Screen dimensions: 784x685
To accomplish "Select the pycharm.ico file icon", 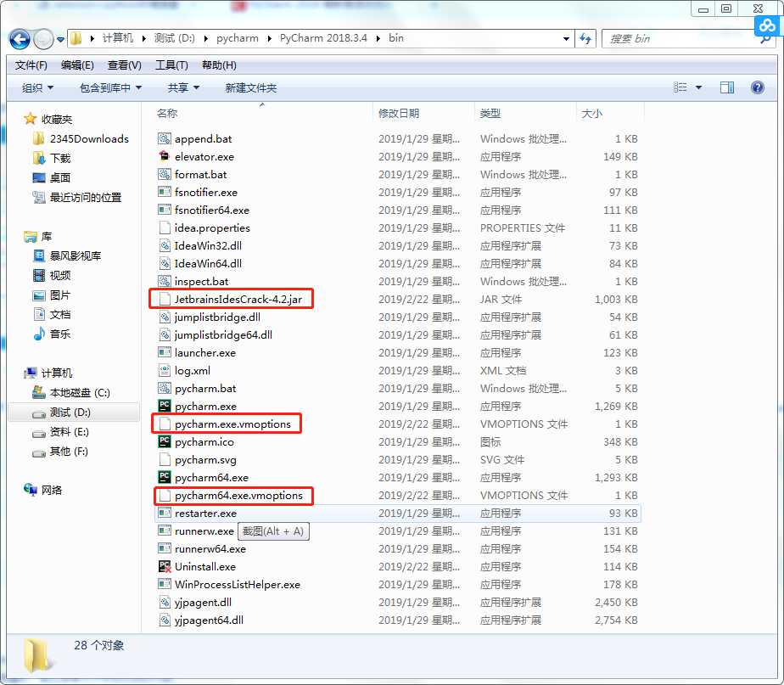I will pyautogui.click(x=164, y=441).
